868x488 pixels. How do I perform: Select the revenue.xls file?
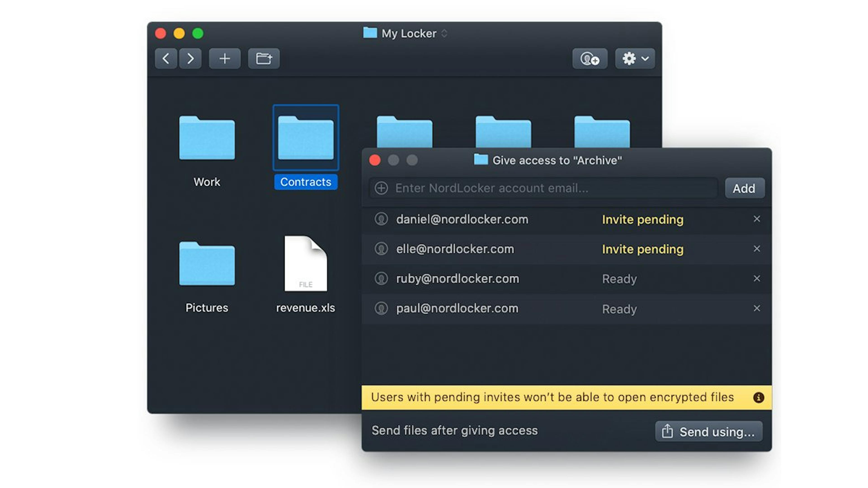click(x=306, y=264)
